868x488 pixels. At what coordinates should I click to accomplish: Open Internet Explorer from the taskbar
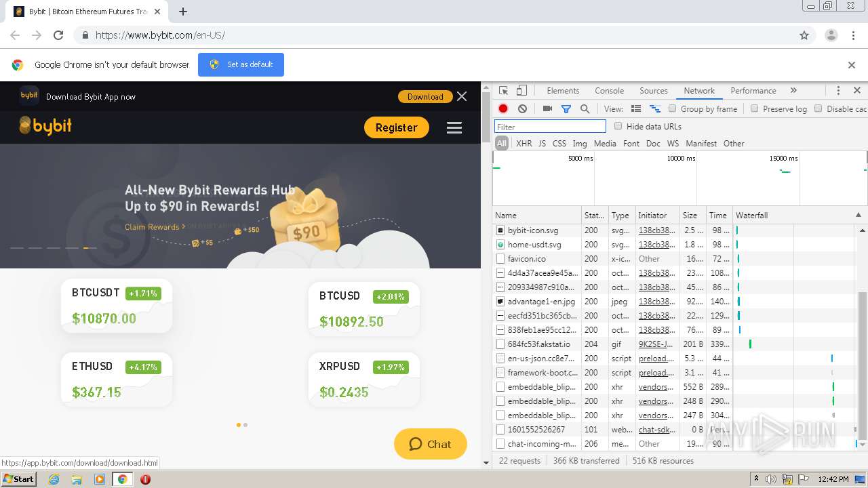pos(54,479)
